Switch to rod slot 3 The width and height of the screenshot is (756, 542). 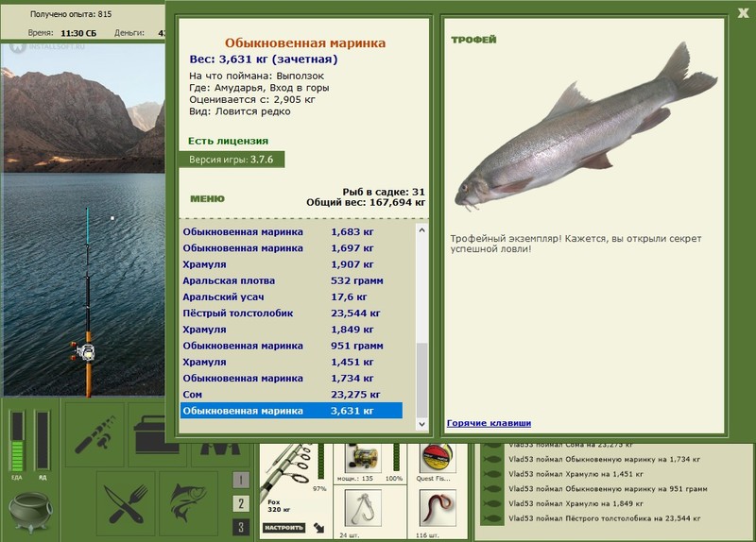pos(241,528)
